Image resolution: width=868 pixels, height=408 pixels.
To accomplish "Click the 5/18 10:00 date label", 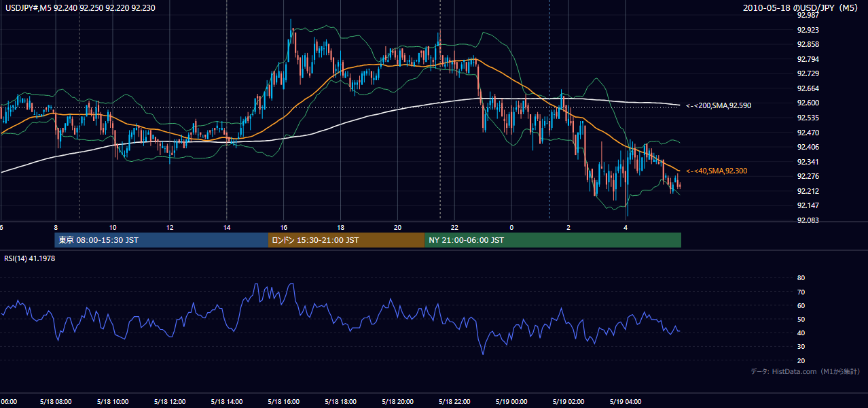I will [113, 401].
